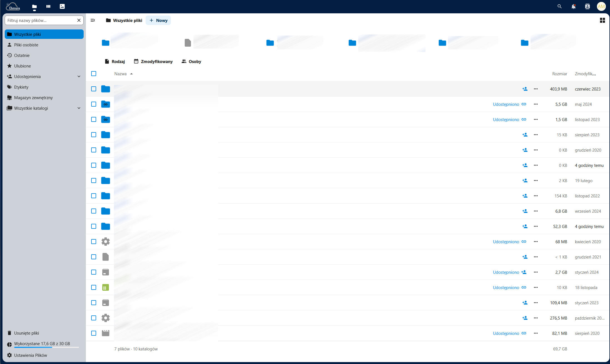Open the Rodzaj filter dropdown
610x364 pixels.
click(115, 61)
